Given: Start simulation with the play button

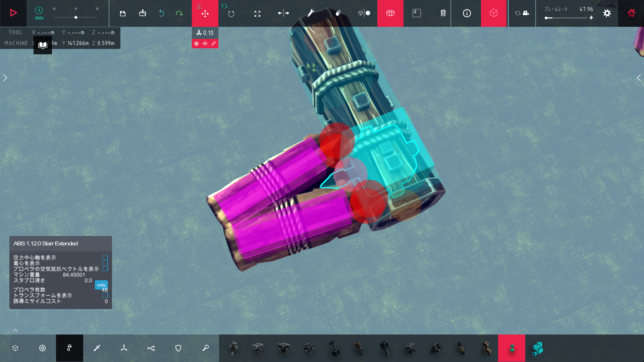Looking at the screenshot, I should 13,13.
